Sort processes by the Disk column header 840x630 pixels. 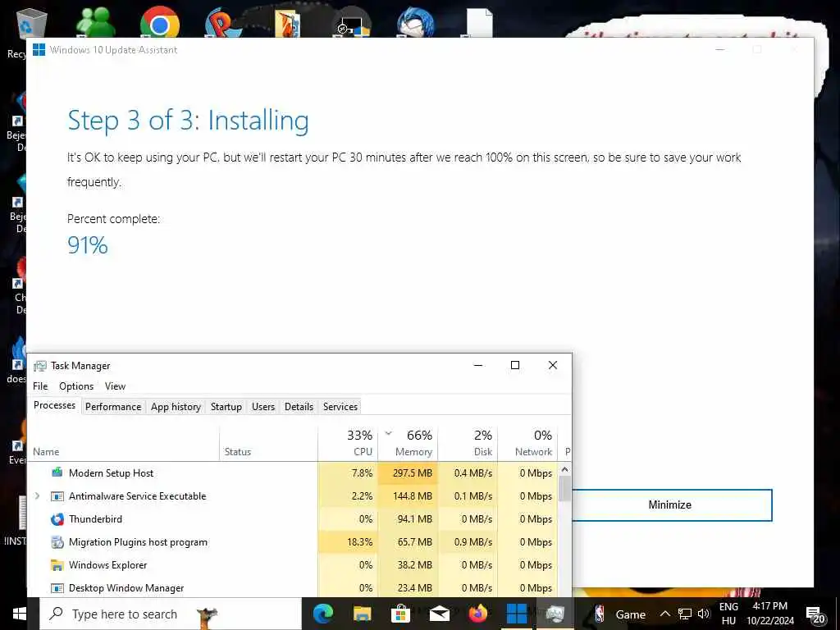(468, 444)
